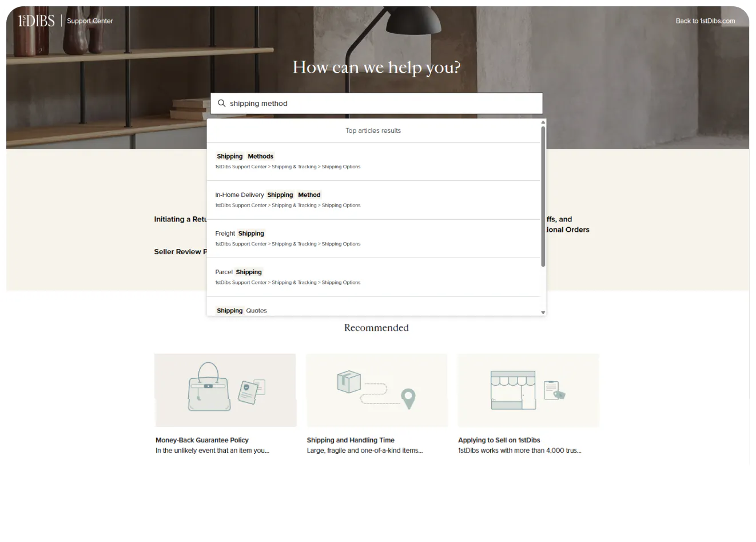Screen dimensions: 756x542
Task: Focus the shipping method search field
Action: (376, 104)
